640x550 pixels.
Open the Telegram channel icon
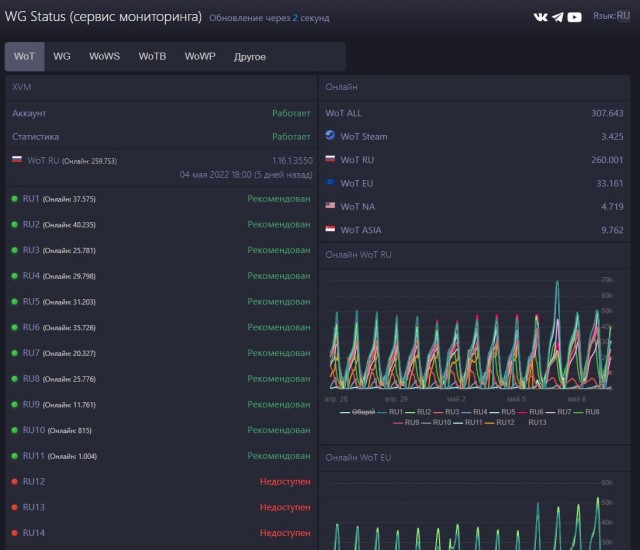[x=558, y=17]
